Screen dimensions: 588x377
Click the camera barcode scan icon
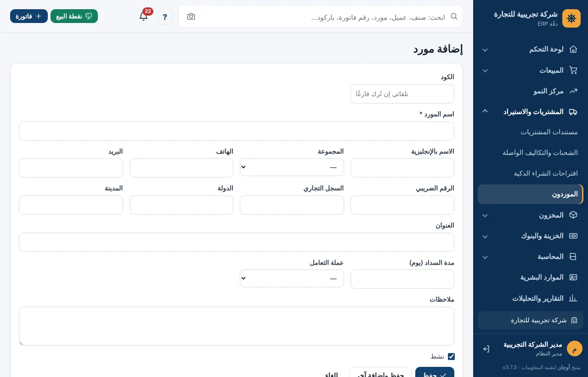[x=191, y=17]
